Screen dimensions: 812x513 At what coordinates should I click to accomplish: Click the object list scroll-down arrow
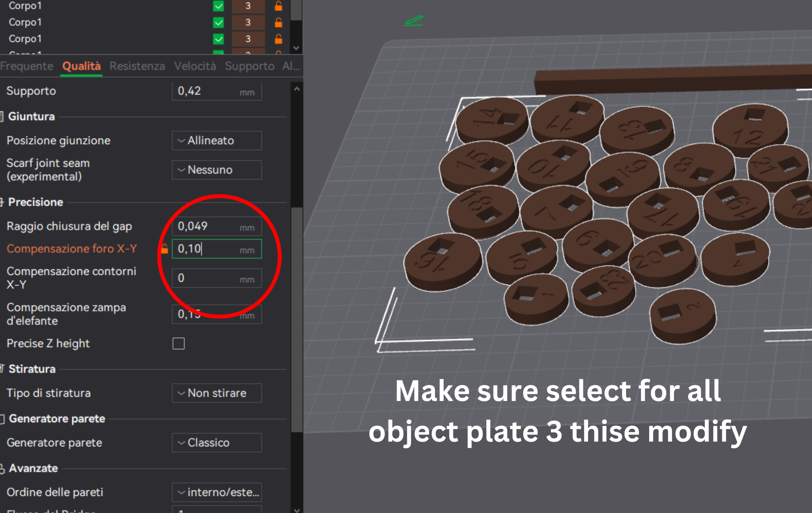tap(296, 48)
